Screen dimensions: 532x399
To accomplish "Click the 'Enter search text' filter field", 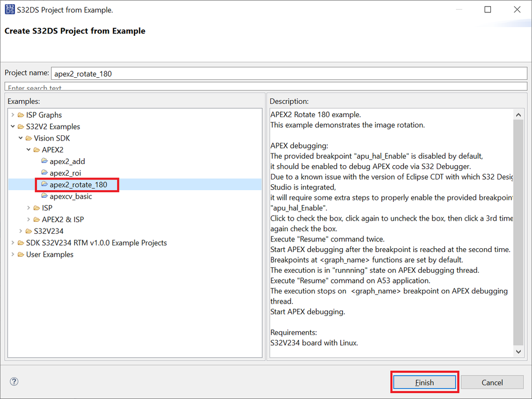I will [x=265, y=86].
